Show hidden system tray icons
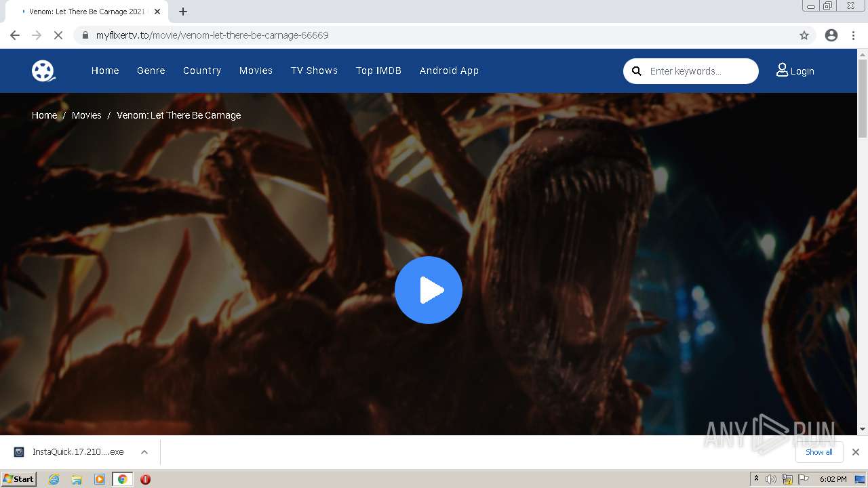The image size is (868, 488). point(756,479)
